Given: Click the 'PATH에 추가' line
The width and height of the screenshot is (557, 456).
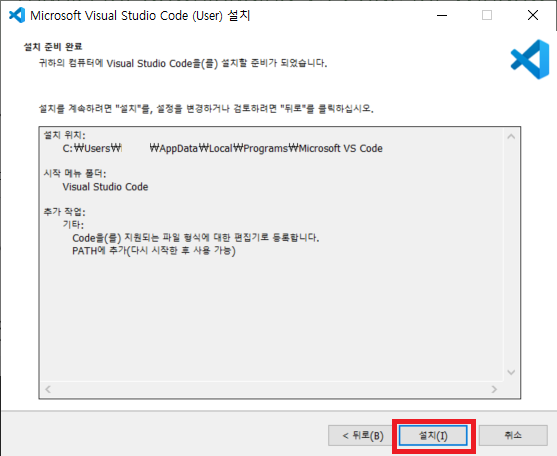Looking at the screenshot, I should (x=154, y=251).
